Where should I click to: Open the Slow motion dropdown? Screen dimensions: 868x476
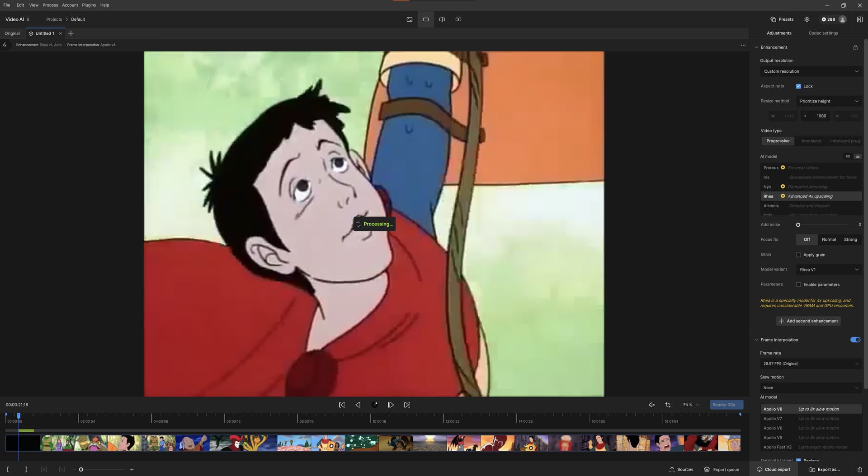tap(811, 387)
